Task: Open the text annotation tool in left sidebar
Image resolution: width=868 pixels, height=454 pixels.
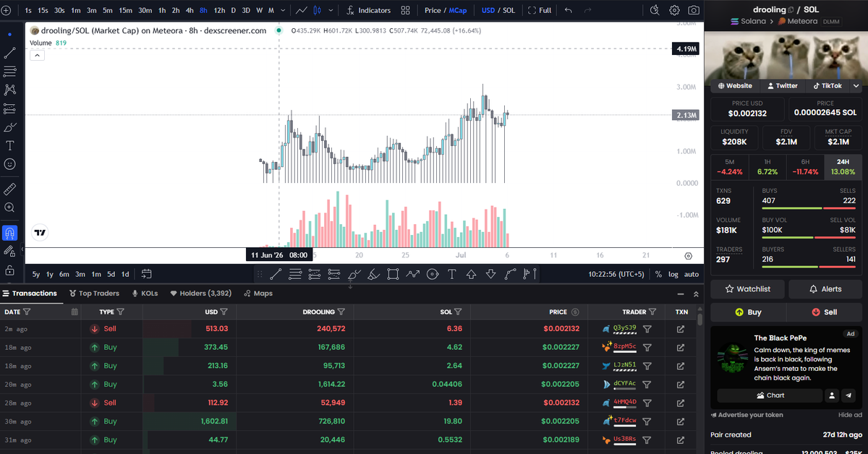Action: coord(10,145)
